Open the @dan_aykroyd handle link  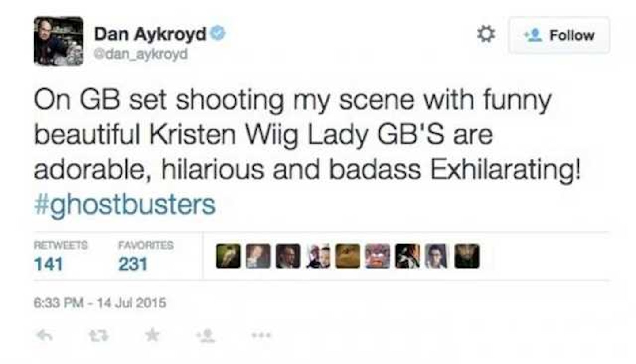[x=140, y=54]
